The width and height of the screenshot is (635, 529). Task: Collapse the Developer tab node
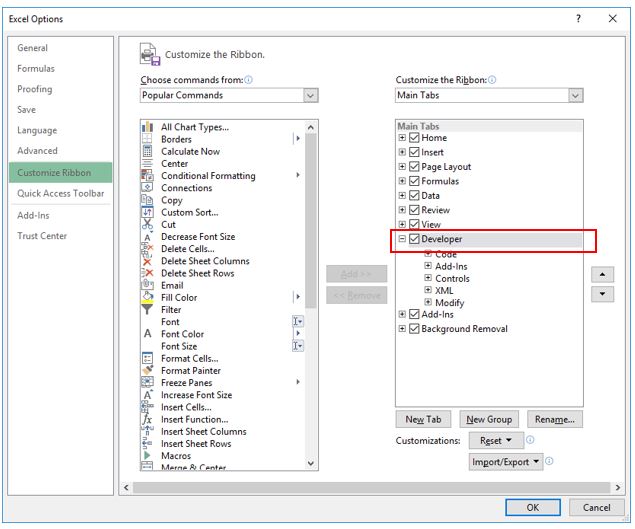402,239
